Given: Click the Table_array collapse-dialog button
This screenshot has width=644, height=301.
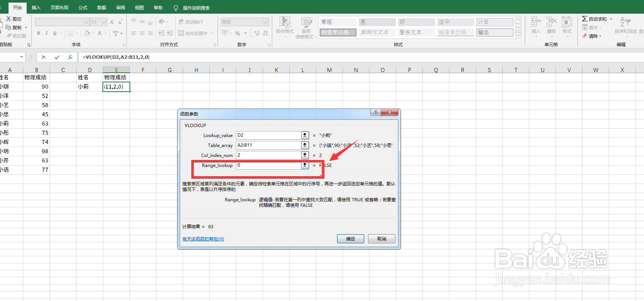Looking at the screenshot, I should [305, 145].
